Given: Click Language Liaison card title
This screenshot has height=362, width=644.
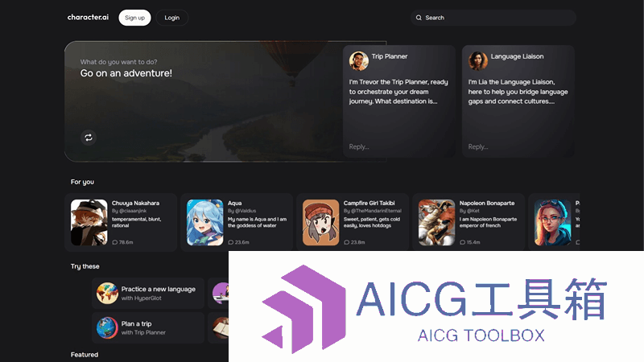Looking at the screenshot, I should tap(517, 56).
